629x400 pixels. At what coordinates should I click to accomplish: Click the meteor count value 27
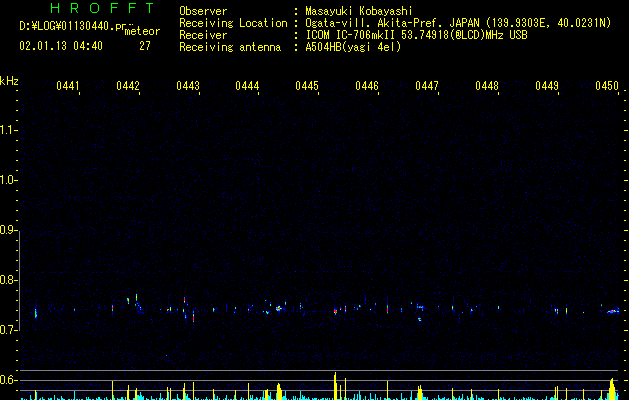click(x=145, y=46)
